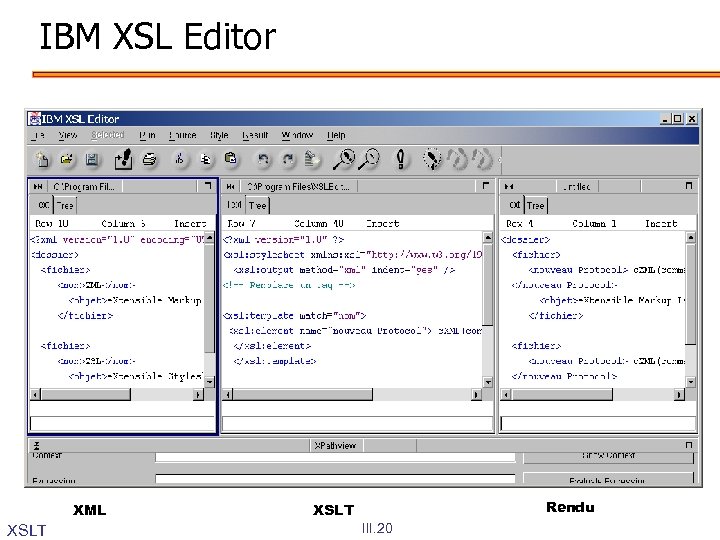Maximize the left XML source pane

(208, 186)
